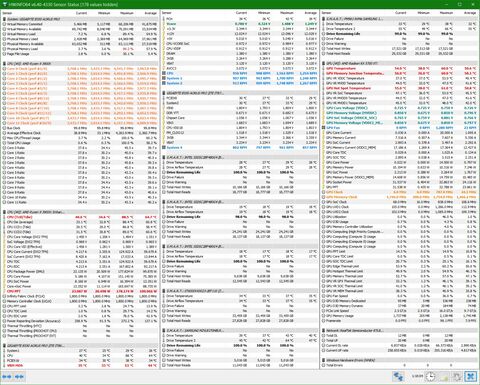Select Infinity Fabric Clock (FCLK) row

80,296
